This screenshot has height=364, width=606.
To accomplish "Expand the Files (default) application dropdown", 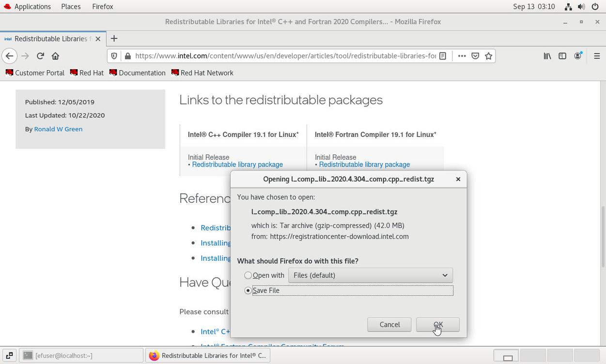I will point(370,275).
